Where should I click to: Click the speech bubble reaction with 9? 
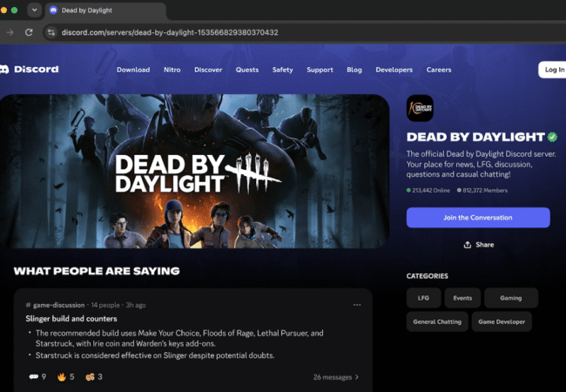pos(37,377)
